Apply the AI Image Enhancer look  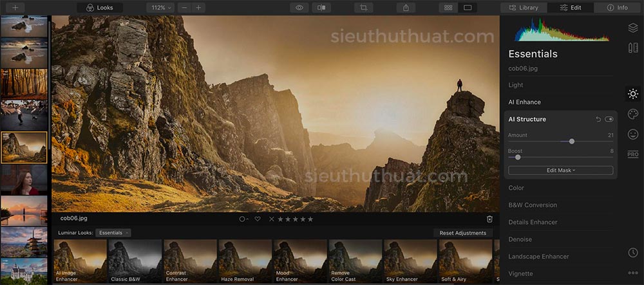coord(80,261)
